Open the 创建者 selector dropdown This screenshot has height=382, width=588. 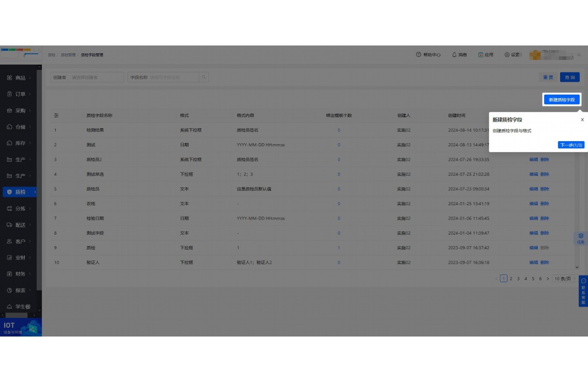coord(97,77)
